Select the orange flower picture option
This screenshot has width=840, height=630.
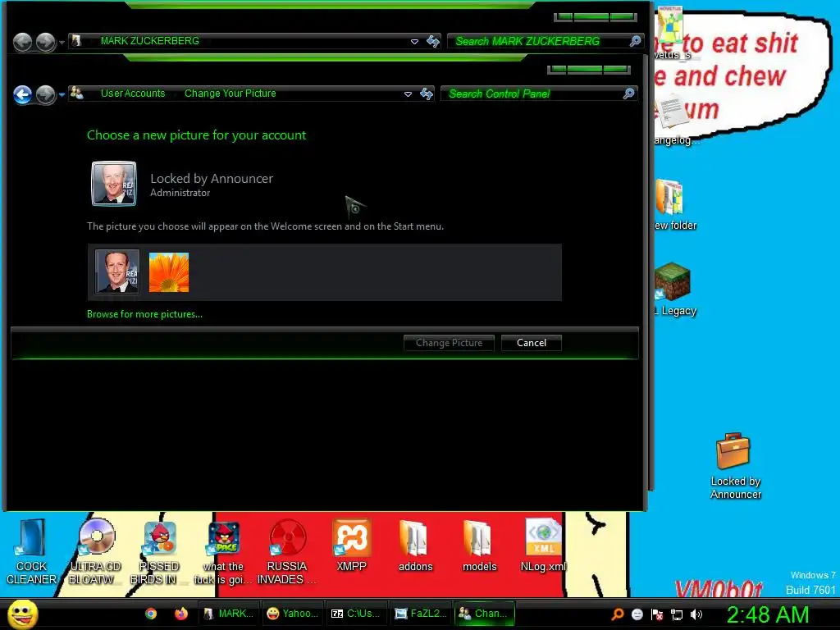[x=169, y=272]
